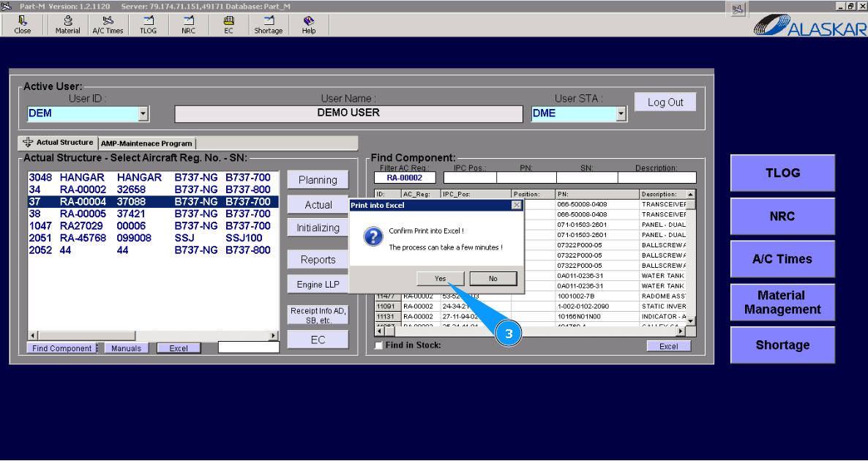868x461 pixels.
Task: Close the Print into Excel dialog
Action: click(517, 206)
